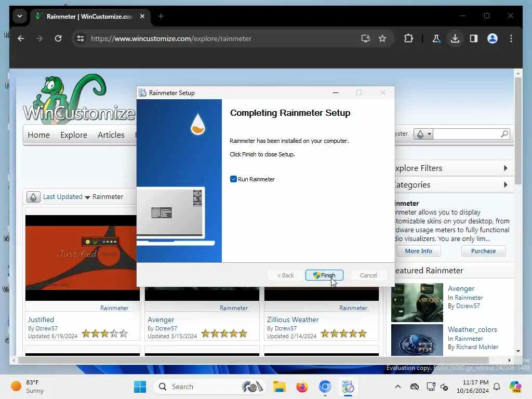Screen dimensions: 532x399
Task: Open tab search dropdown in browser
Action: coord(20,16)
